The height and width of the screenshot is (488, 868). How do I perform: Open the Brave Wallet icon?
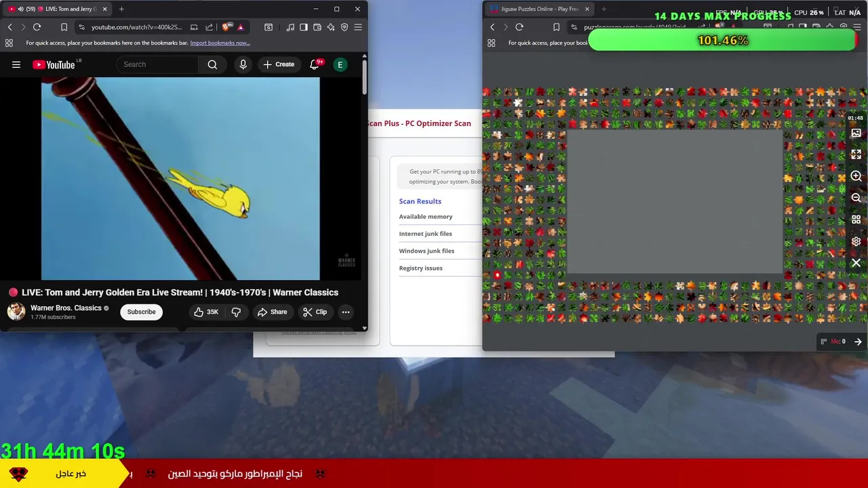pos(317,27)
